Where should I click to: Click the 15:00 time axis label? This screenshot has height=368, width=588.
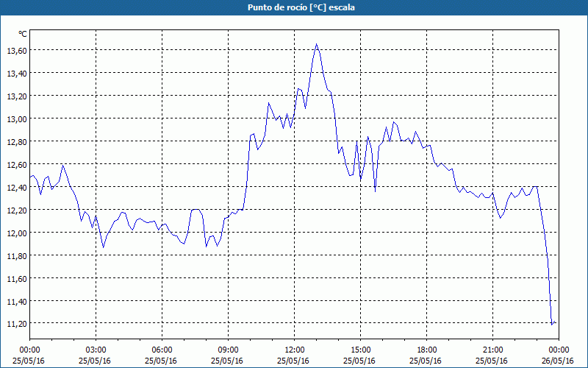click(360, 350)
